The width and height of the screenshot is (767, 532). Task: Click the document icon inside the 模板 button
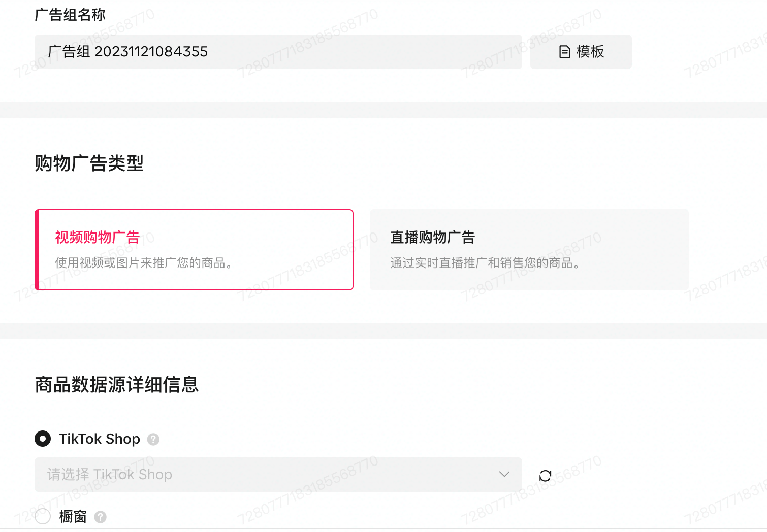(565, 52)
